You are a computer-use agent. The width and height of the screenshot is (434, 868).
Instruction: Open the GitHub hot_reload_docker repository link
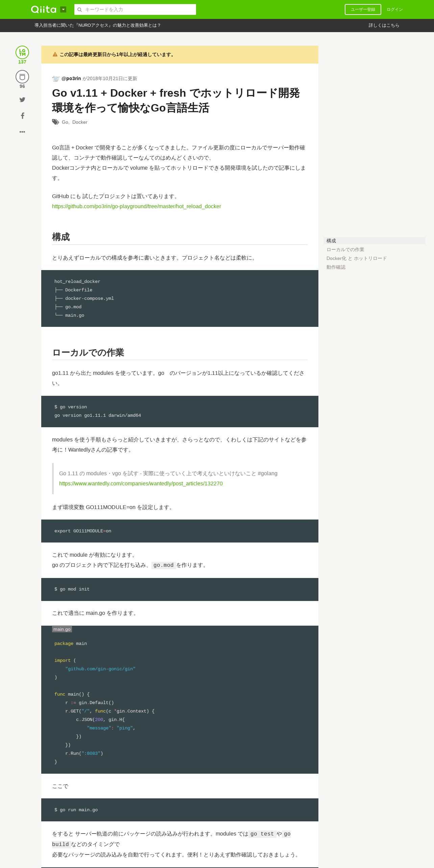pos(137,206)
